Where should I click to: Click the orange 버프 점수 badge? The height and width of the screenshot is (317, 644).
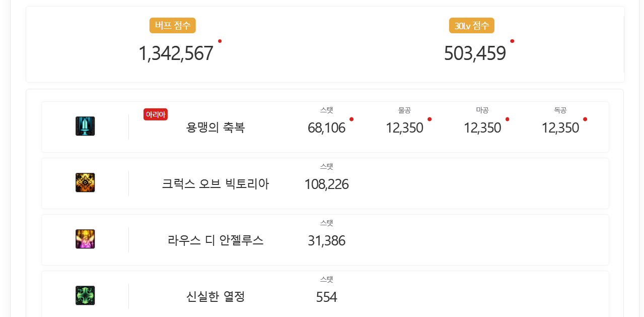(x=173, y=26)
